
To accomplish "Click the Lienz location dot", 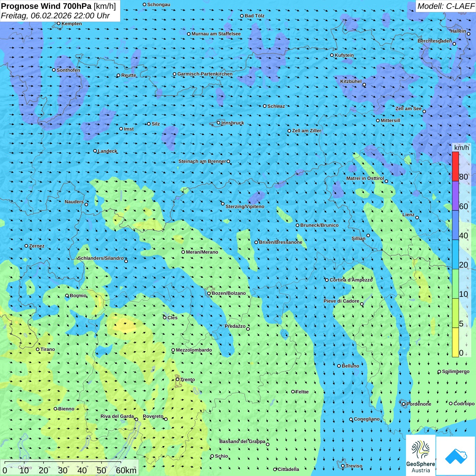I will point(417,218).
